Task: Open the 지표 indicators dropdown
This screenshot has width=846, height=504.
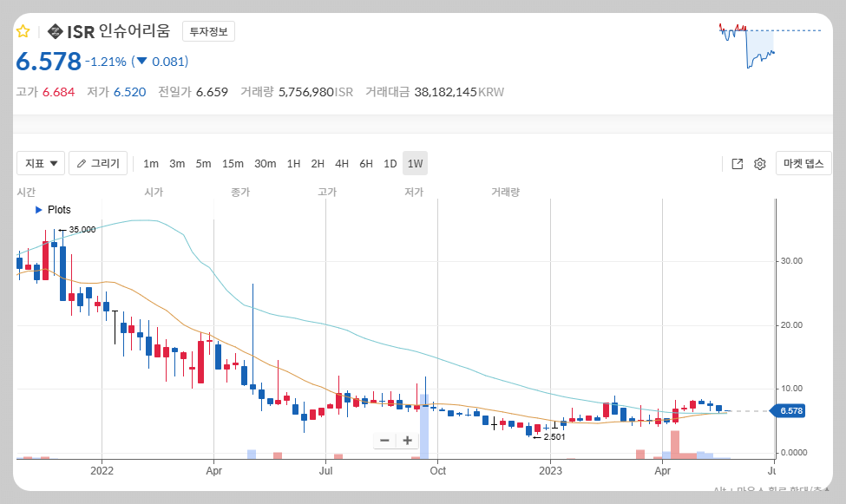Action: [41, 163]
